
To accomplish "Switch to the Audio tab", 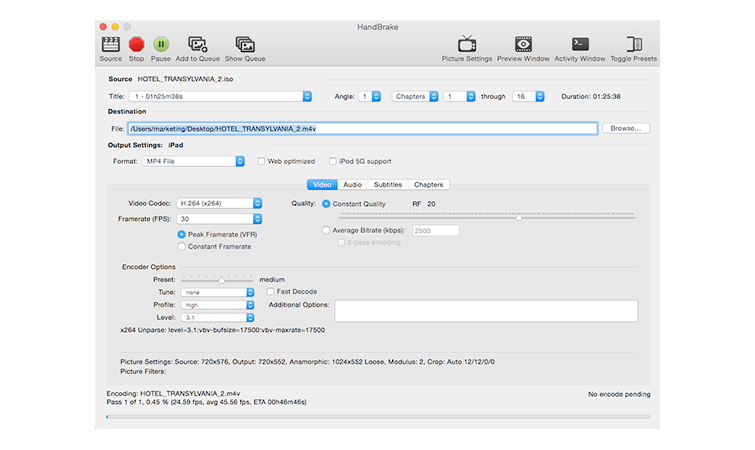I will (x=352, y=185).
